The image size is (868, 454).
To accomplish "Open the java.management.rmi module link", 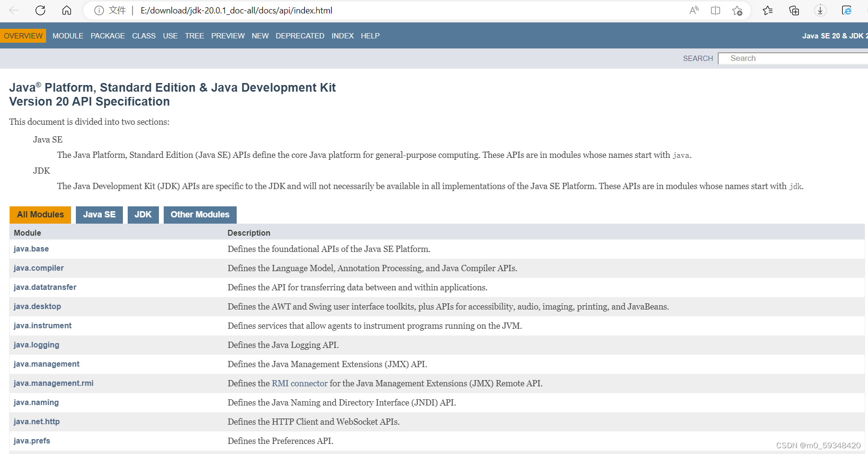I will [x=54, y=383].
